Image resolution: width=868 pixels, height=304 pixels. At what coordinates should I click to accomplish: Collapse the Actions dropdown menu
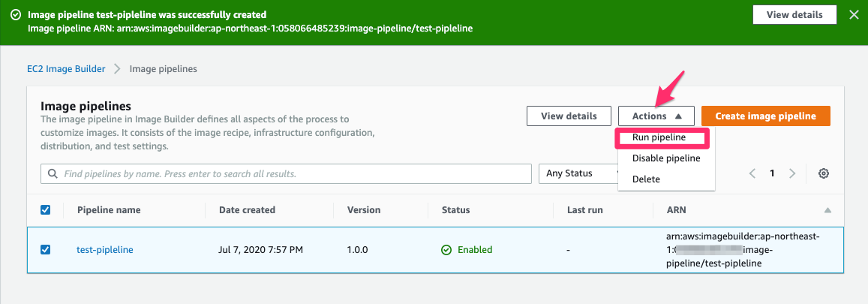(656, 116)
